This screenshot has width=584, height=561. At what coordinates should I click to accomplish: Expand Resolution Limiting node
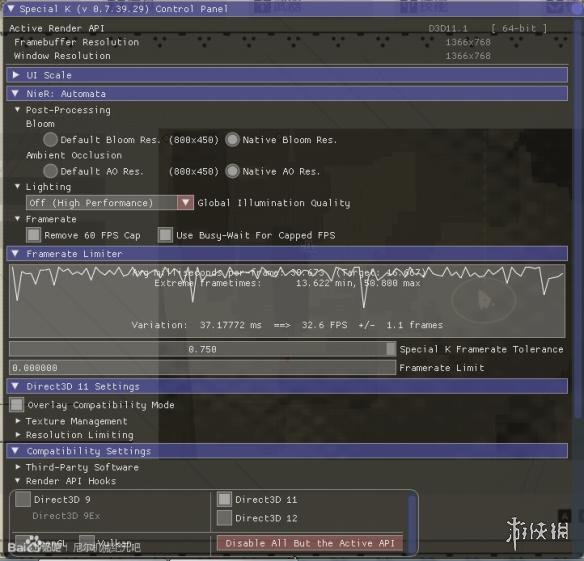(18, 435)
